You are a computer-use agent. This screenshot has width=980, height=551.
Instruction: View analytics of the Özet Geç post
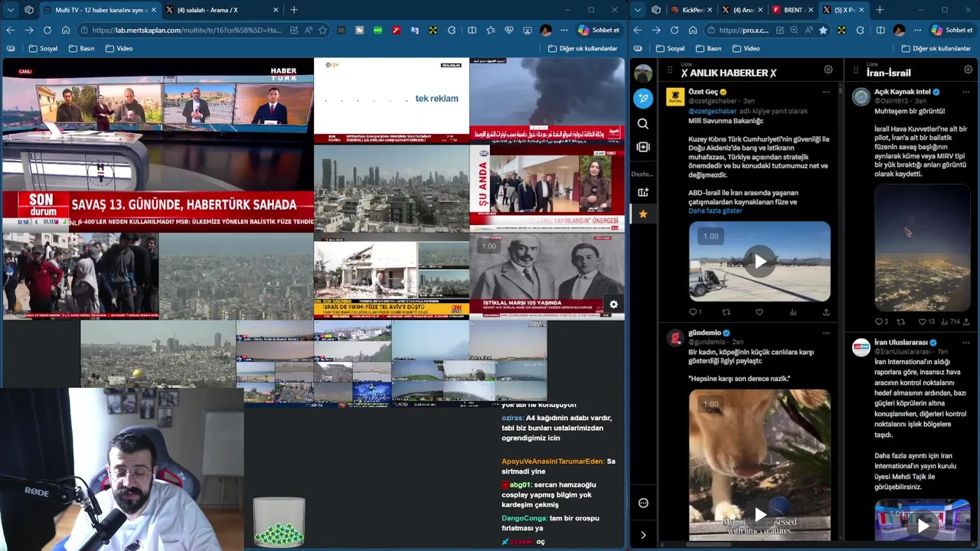[x=793, y=311]
